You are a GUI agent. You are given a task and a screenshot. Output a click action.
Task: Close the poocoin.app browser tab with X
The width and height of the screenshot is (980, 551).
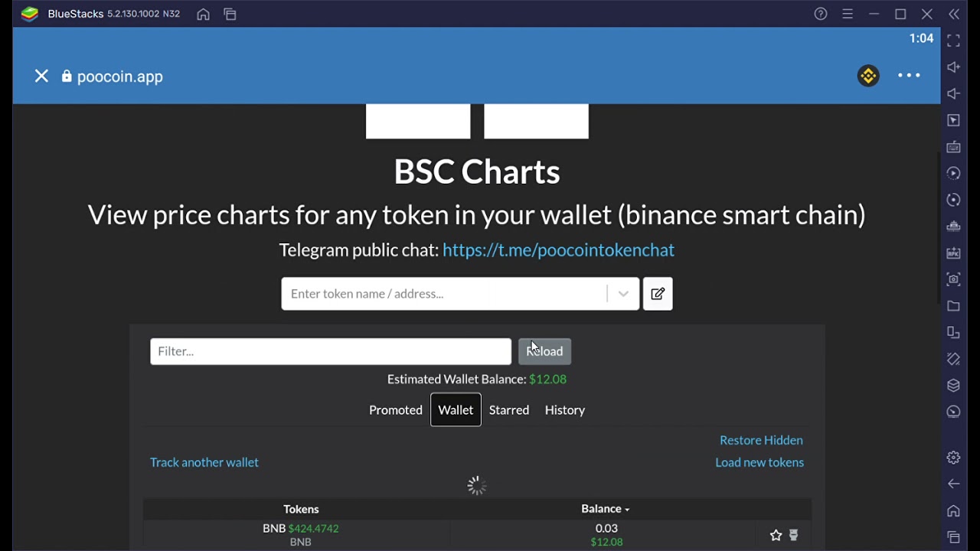click(x=41, y=77)
